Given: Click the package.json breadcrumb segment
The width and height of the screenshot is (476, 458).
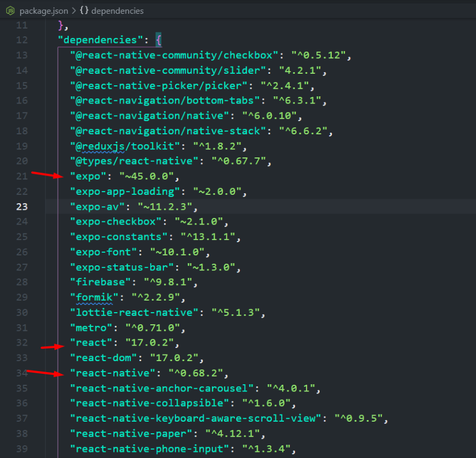Looking at the screenshot, I should pyautogui.click(x=43, y=11).
